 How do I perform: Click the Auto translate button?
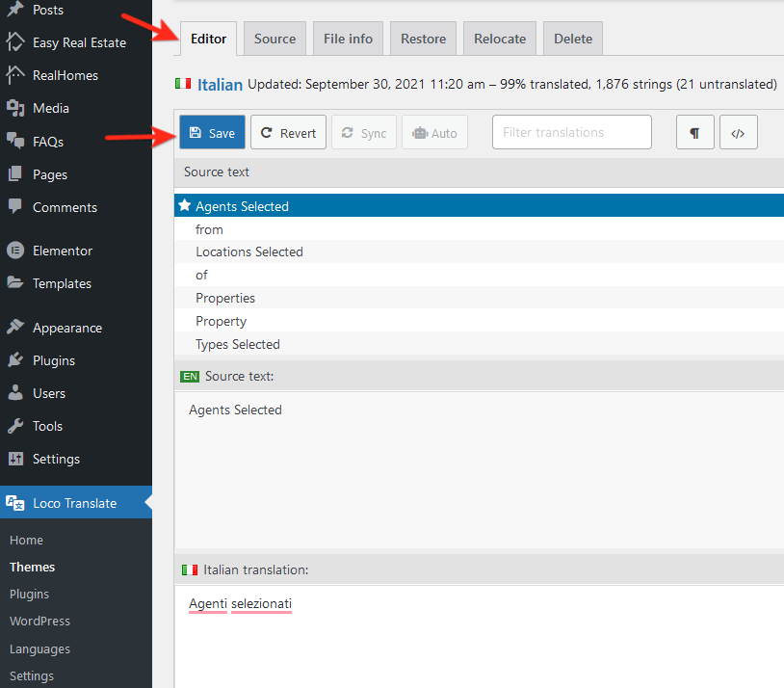tap(434, 133)
